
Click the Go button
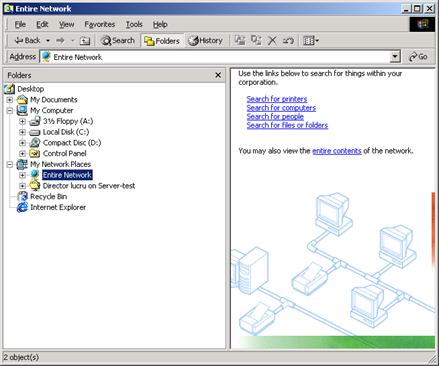pyautogui.click(x=418, y=57)
